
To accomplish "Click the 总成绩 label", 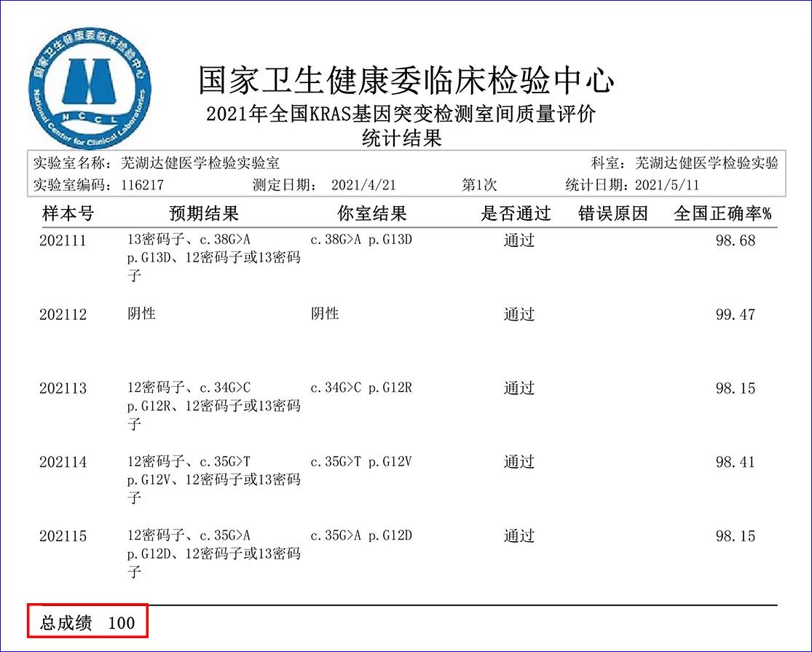I will point(66,622).
